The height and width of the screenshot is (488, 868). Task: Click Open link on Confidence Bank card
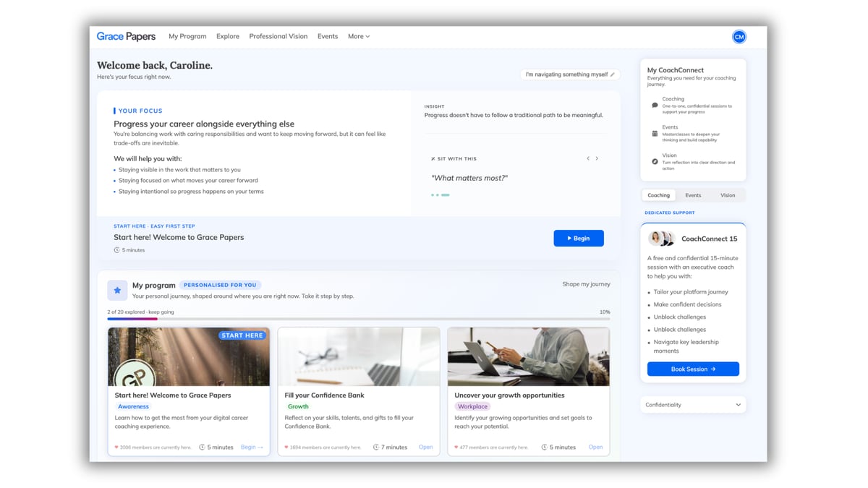(426, 448)
